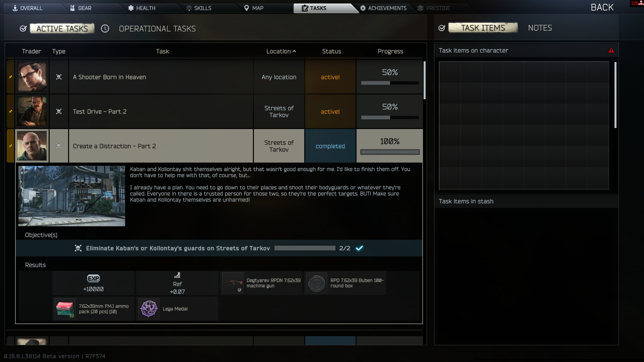Switch to the Notes tab
This screenshot has width=644, height=362.
[x=540, y=28]
